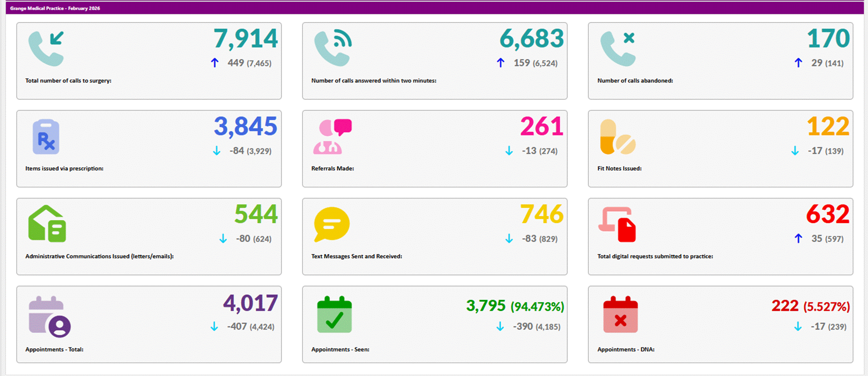The width and height of the screenshot is (868, 376).
Task: Click the phone with signal waves icon
Action: tap(333, 49)
